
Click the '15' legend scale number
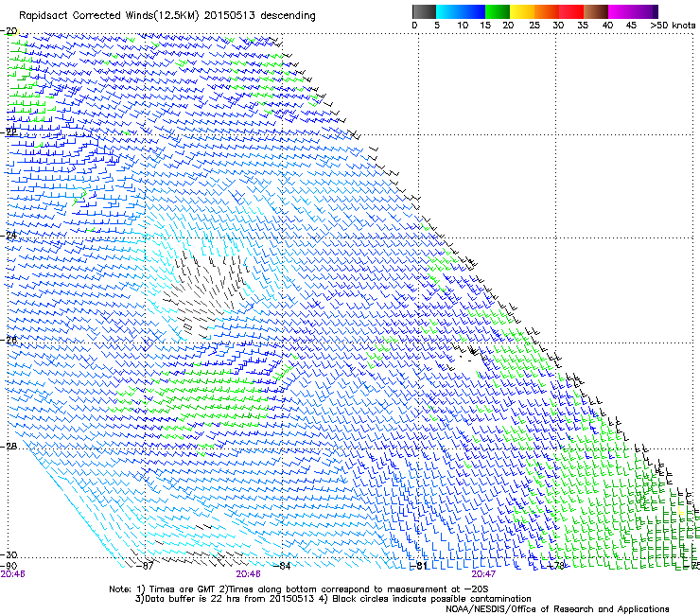click(485, 26)
